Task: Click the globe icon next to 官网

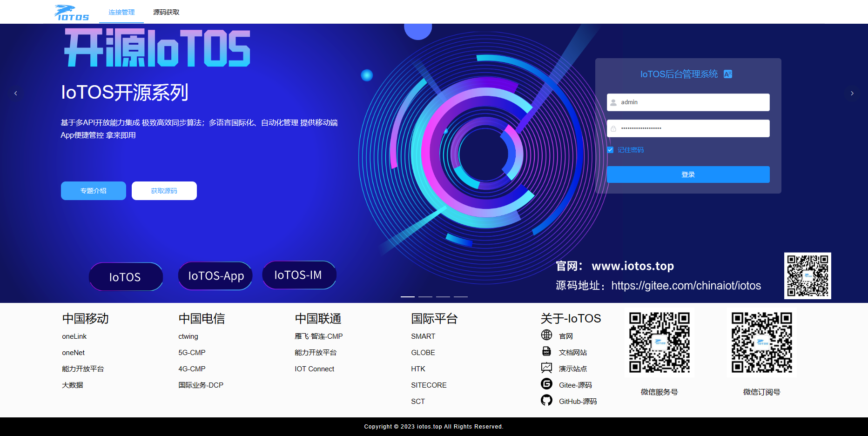Action: point(546,335)
